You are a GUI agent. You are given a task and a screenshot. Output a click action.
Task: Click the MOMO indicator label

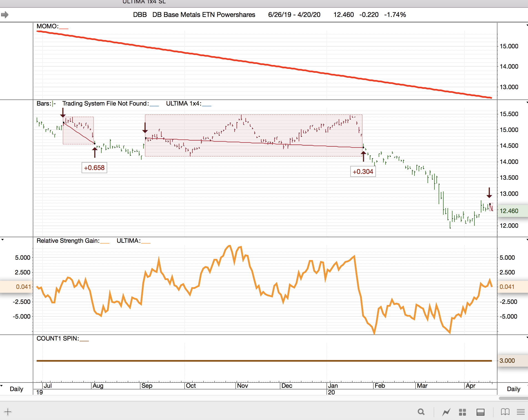47,26
